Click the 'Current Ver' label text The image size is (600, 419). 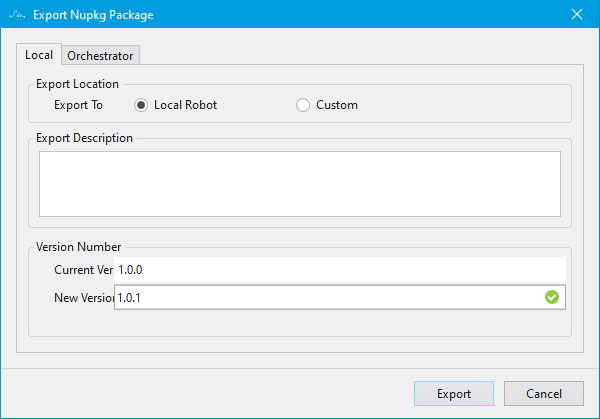click(84, 270)
